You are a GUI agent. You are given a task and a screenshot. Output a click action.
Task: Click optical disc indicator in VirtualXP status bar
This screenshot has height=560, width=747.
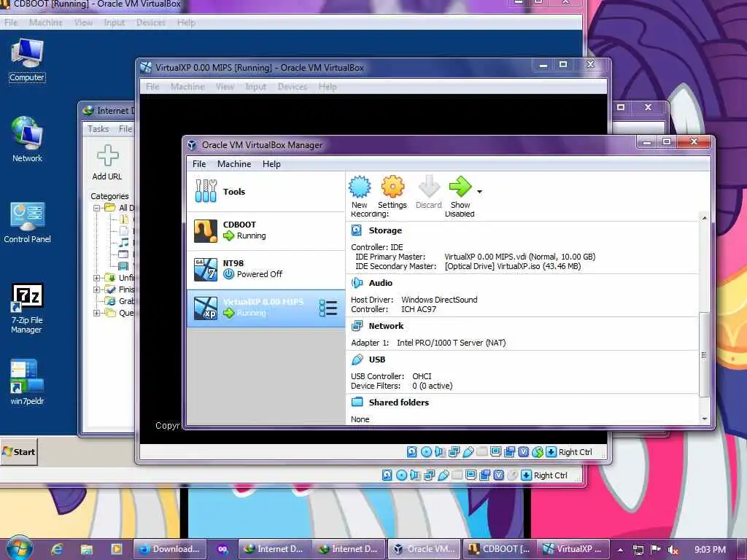[x=426, y=451]
